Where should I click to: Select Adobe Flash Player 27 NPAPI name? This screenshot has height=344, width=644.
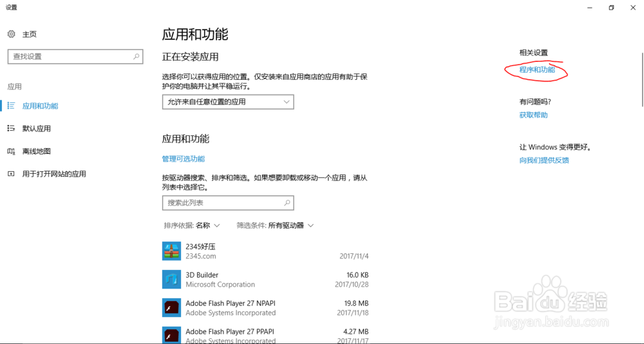tap(231, 303)
